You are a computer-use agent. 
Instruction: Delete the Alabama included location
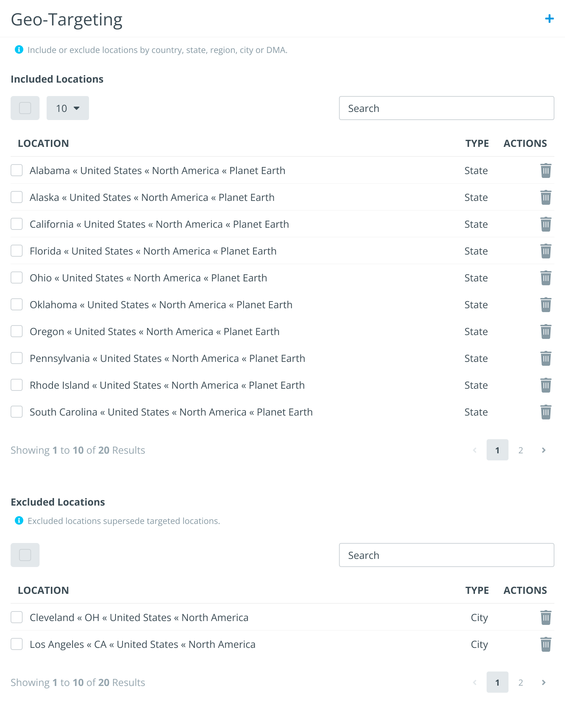coord(546,171)
